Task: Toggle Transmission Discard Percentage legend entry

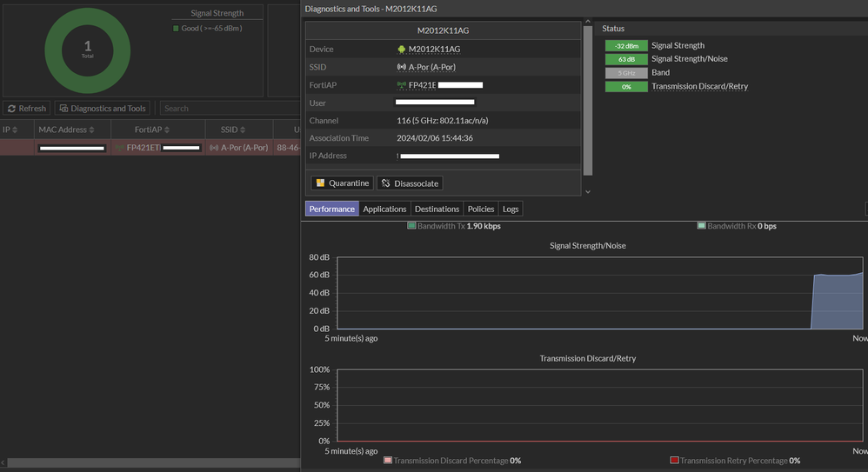Action: (x=452, y=461)
